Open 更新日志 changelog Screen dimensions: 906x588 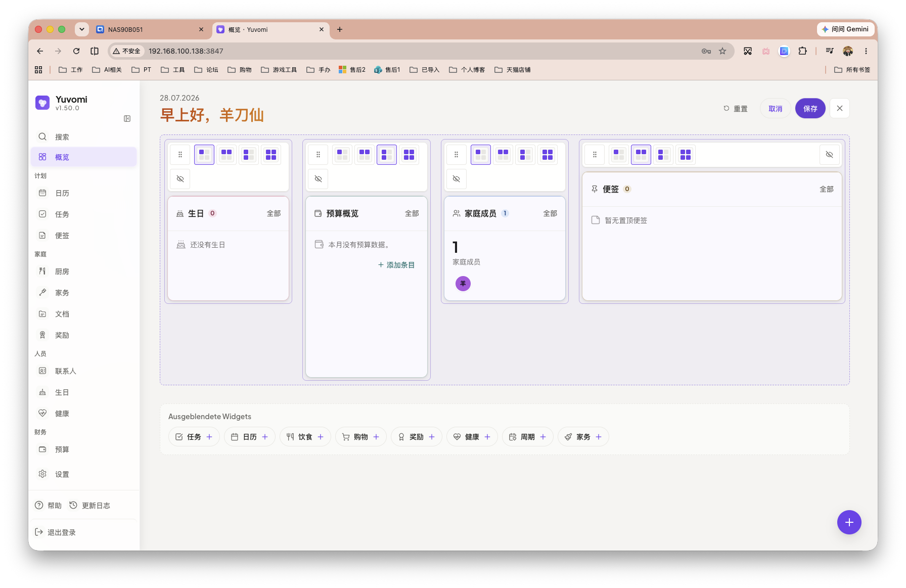(89, 506)
